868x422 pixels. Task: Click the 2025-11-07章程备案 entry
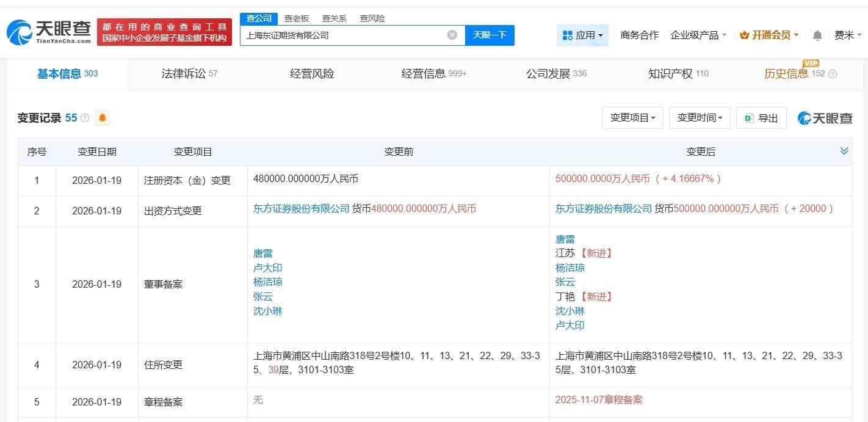[x=599, y=400]
